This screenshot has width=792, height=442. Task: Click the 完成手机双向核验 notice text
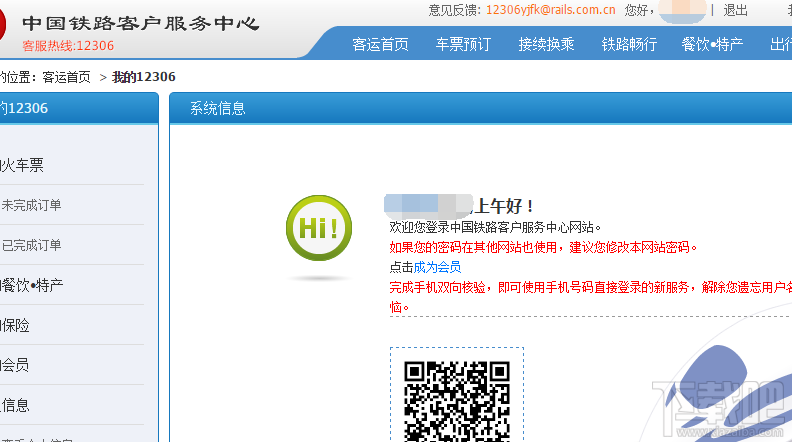coord(590,297)
